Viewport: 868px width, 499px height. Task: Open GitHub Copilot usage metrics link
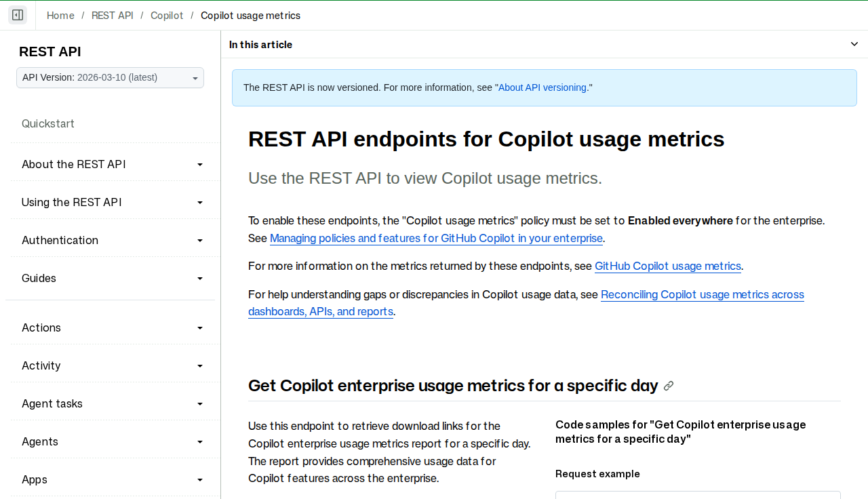pos(668,266)
